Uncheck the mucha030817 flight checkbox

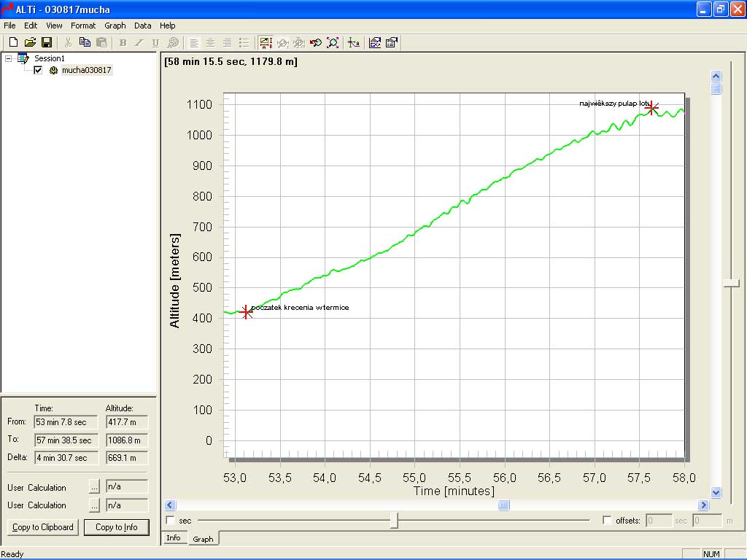coord(38,70)
